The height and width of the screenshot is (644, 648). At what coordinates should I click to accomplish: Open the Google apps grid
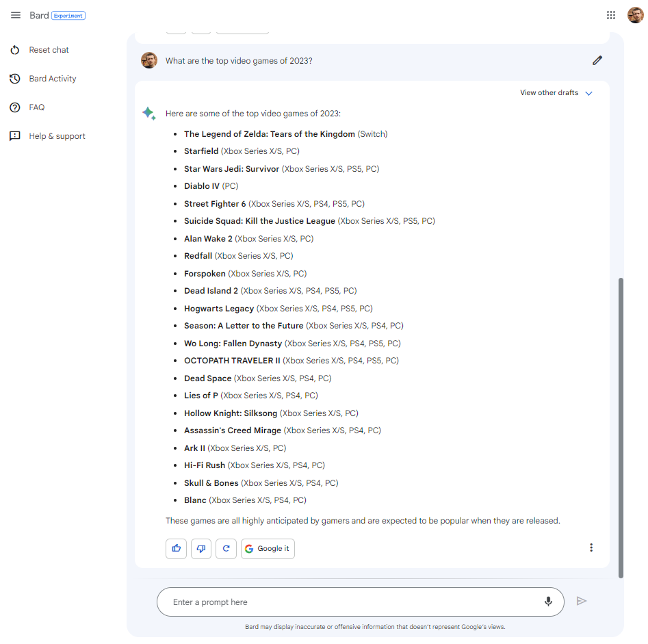pyautogui.click(x=611, y=15)
